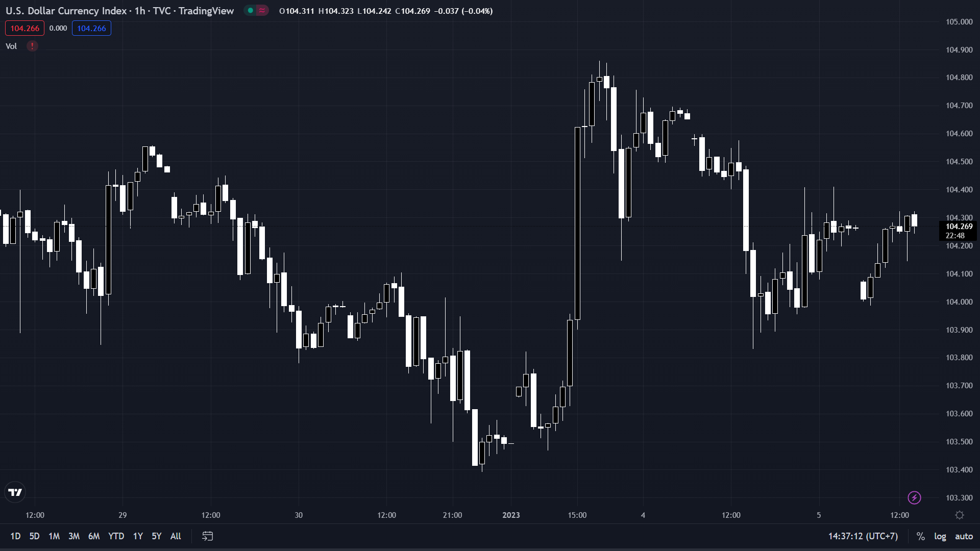Click the green market status dot
The height and width of the screenshot is (551, 980).
tap(250, 11)
